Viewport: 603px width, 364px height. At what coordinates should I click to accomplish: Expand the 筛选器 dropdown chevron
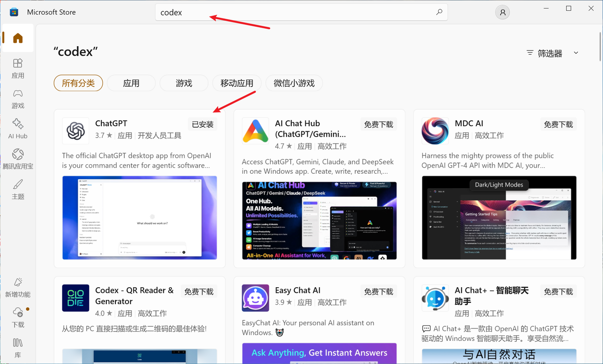pos(576,53)
